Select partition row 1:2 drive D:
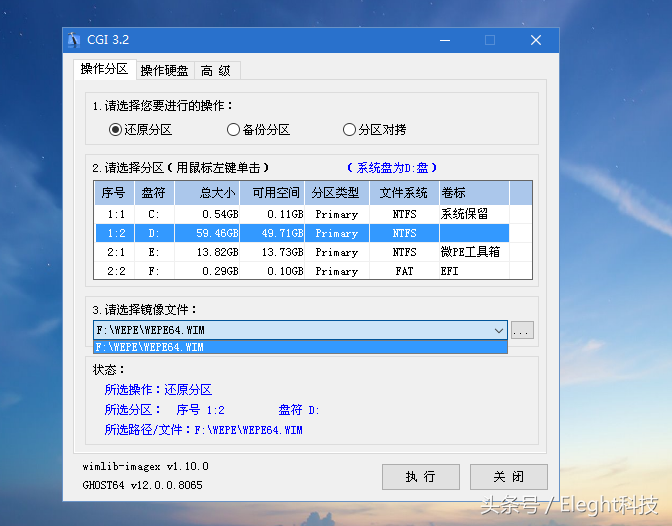672x526 pixels. pos(300,233)
